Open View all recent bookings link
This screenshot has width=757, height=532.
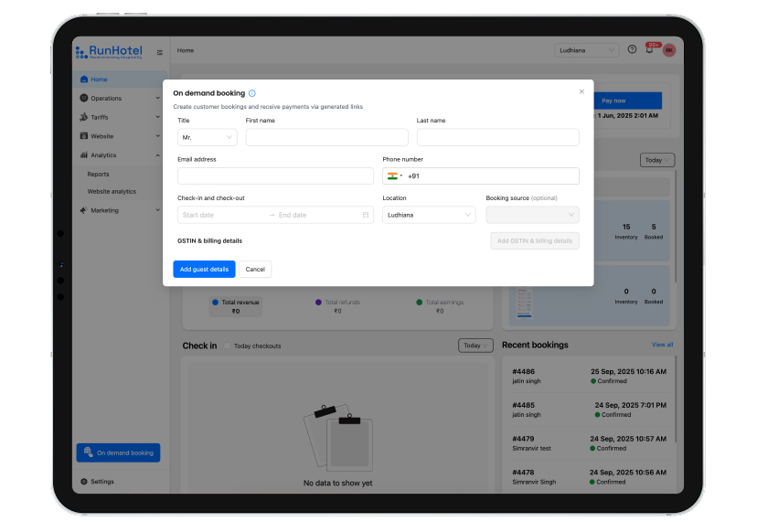[662, 345]
